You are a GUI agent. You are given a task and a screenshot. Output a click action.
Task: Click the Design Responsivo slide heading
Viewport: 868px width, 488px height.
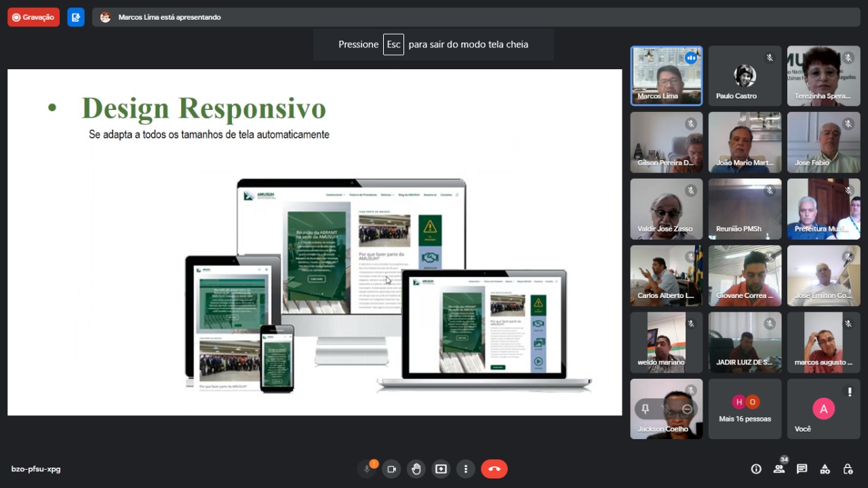pos(203,109)
